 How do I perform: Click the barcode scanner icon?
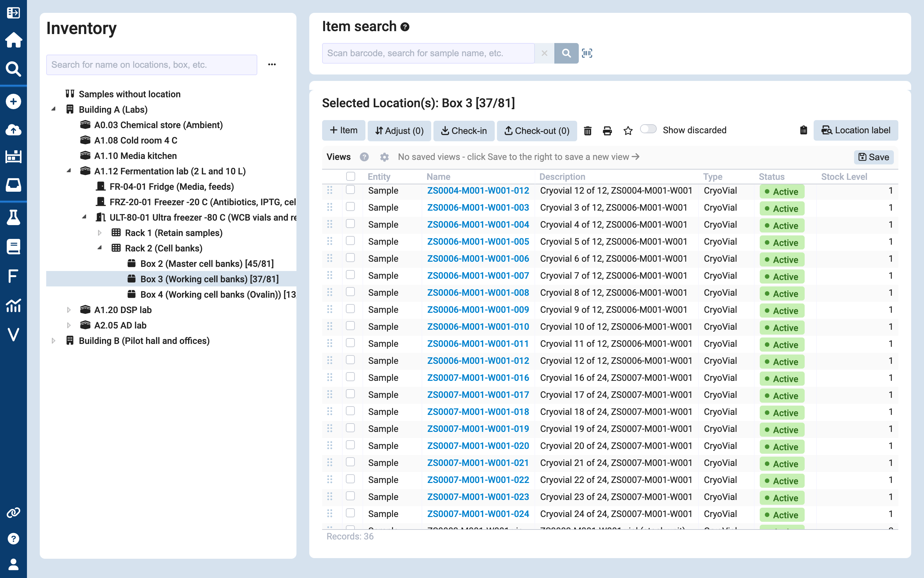click(587, 53)
